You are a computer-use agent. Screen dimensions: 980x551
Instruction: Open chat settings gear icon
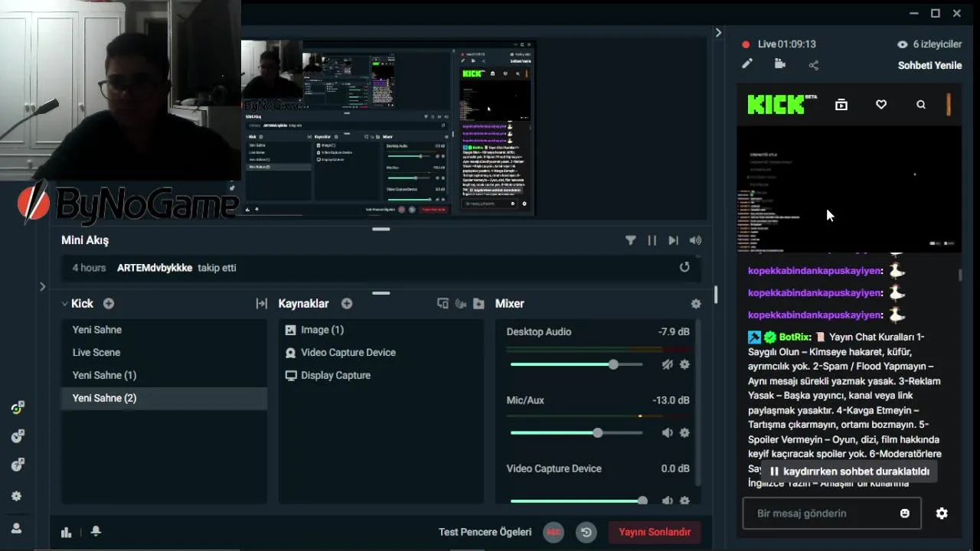click(x=942, y=514)
